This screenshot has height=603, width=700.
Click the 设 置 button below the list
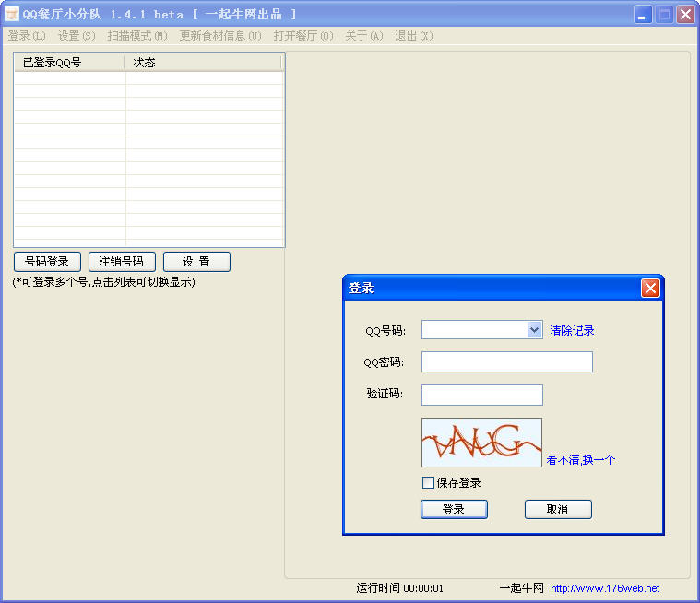point(196,262)
